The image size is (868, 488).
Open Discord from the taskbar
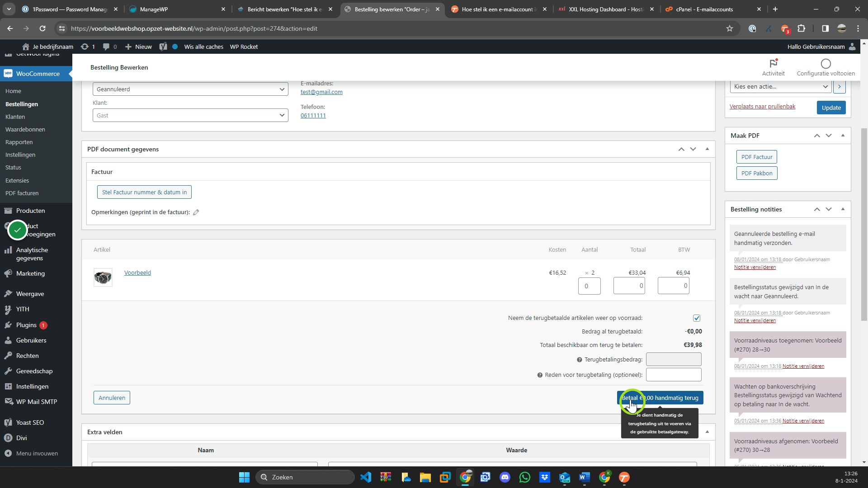coord(505,477)
